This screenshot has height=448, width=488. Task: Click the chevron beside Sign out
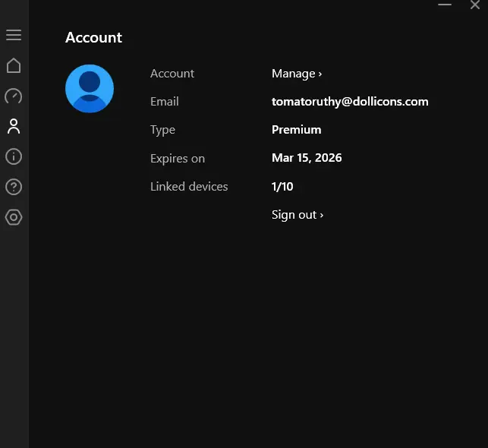pos(322,215)
